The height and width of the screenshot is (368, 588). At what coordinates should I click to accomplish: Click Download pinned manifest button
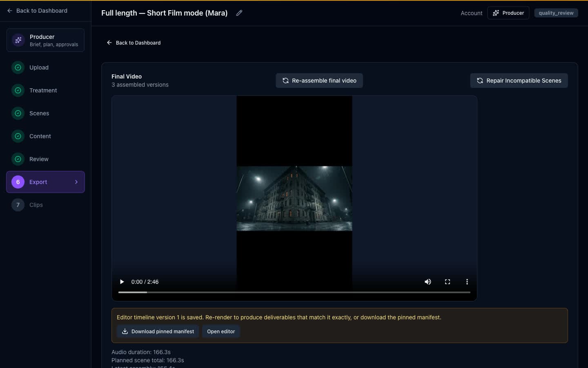pos(158,332)
